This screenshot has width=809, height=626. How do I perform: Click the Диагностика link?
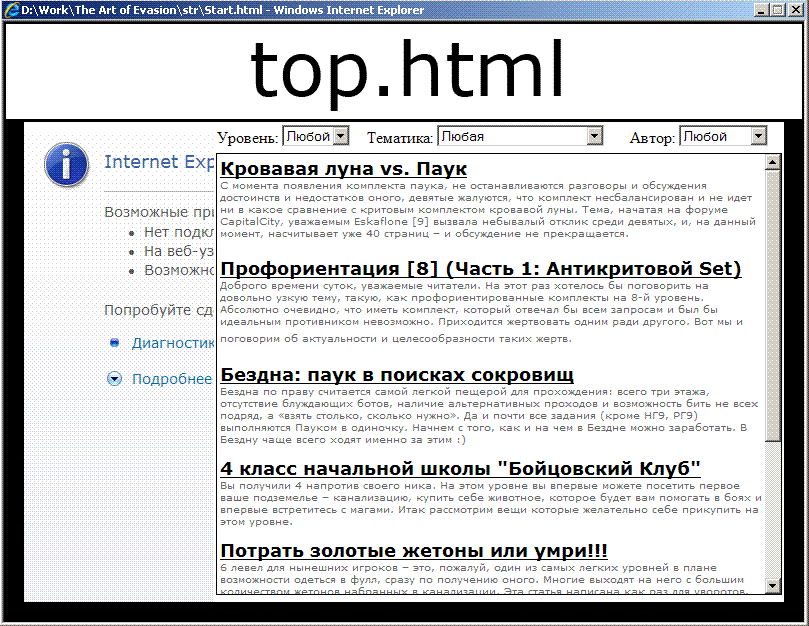click(x=173, y=343)
